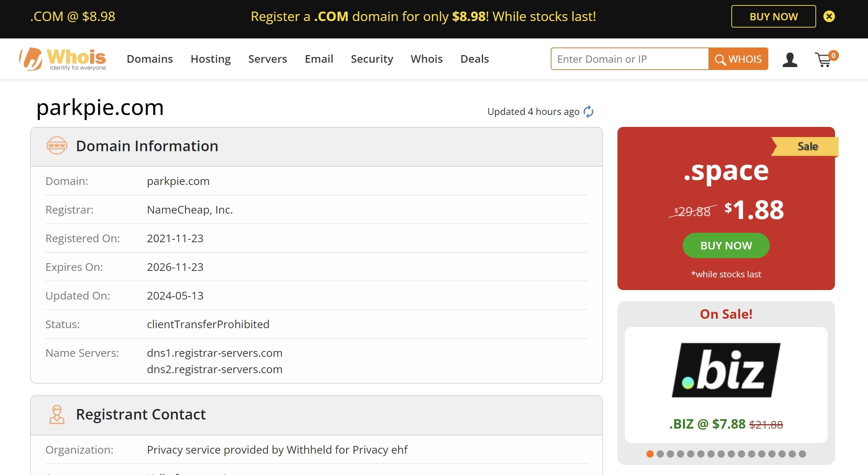Click the $1.88 .space price

pos(754,210)
